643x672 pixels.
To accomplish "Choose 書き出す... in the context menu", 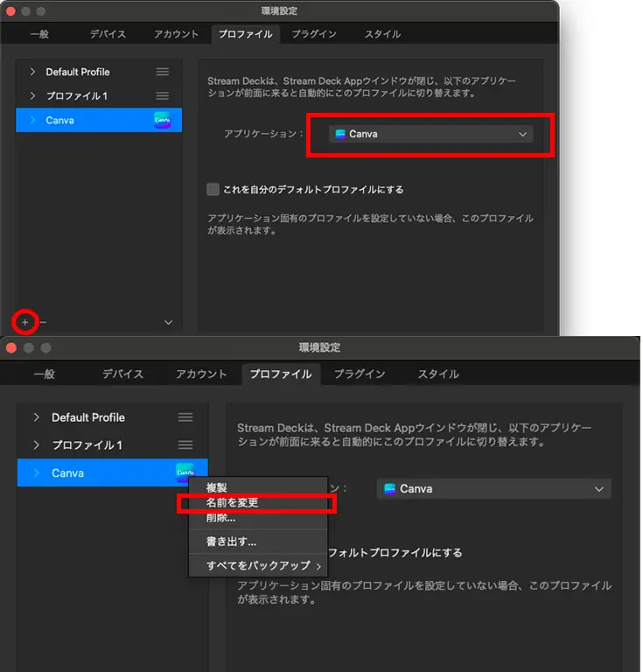I will coord(258,542).
